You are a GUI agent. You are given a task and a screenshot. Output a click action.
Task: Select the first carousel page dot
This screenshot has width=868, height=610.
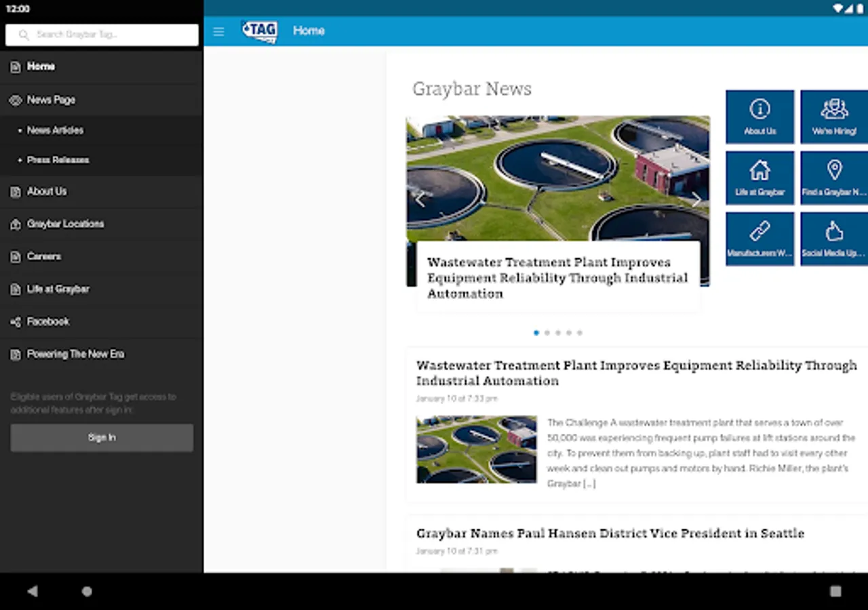click(x=536, y=333)
